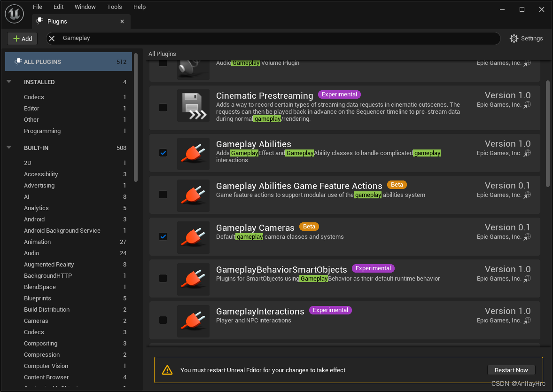Open Epic Games link globe for GameplayBehaviorSmartObjects
This screenshot has width=553, height=392.
[x=527, y=278]
